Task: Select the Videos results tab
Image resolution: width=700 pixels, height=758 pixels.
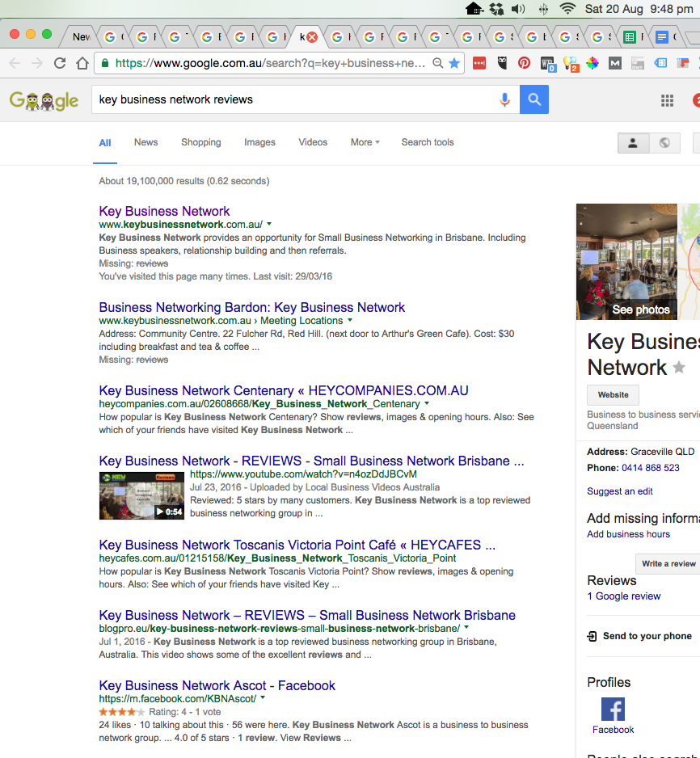Action: 313,142
